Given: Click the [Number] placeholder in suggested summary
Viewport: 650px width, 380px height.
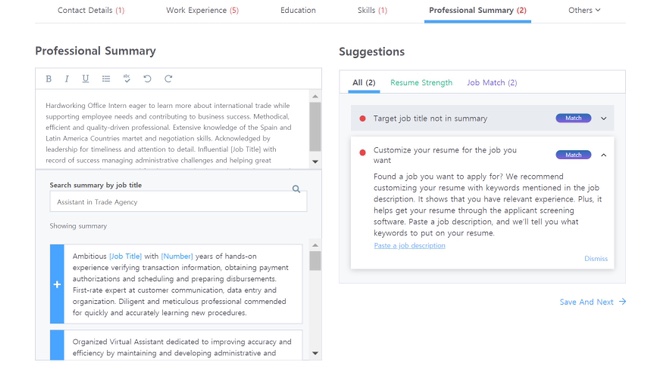Looking at the screenshot, I should pyautogui.click(x=177, y=256).
